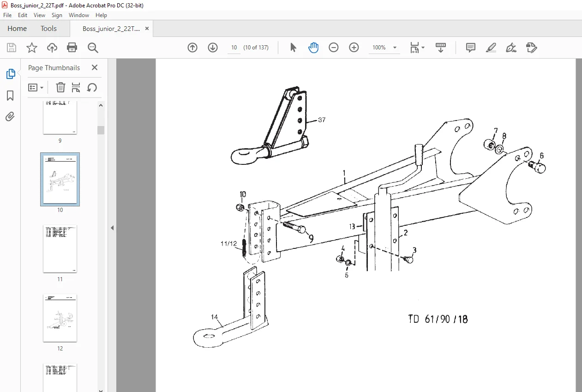This screenshot has width=582, height=392.
Task: Select the Highlight text tool
Action: (x=491, y=48)
